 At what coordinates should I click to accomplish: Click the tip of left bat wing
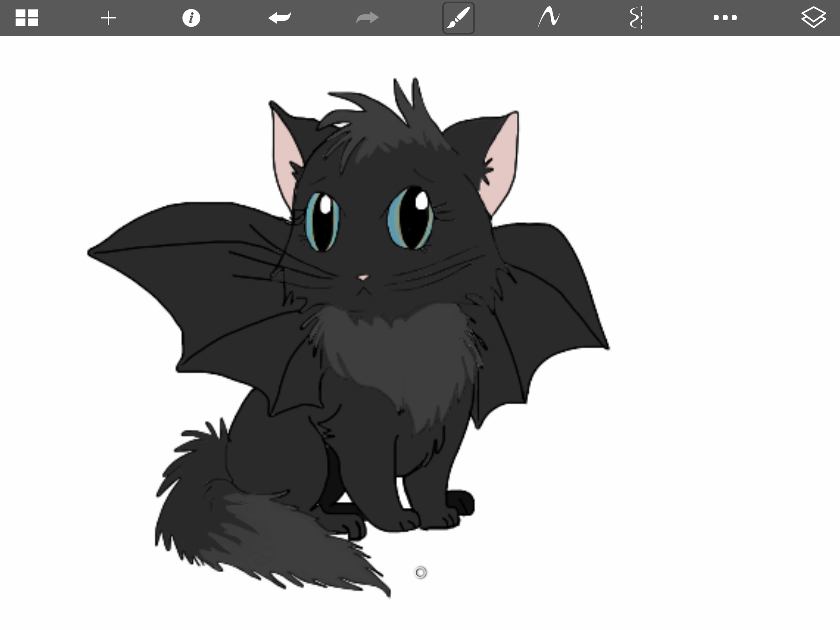tap(90, 252)
